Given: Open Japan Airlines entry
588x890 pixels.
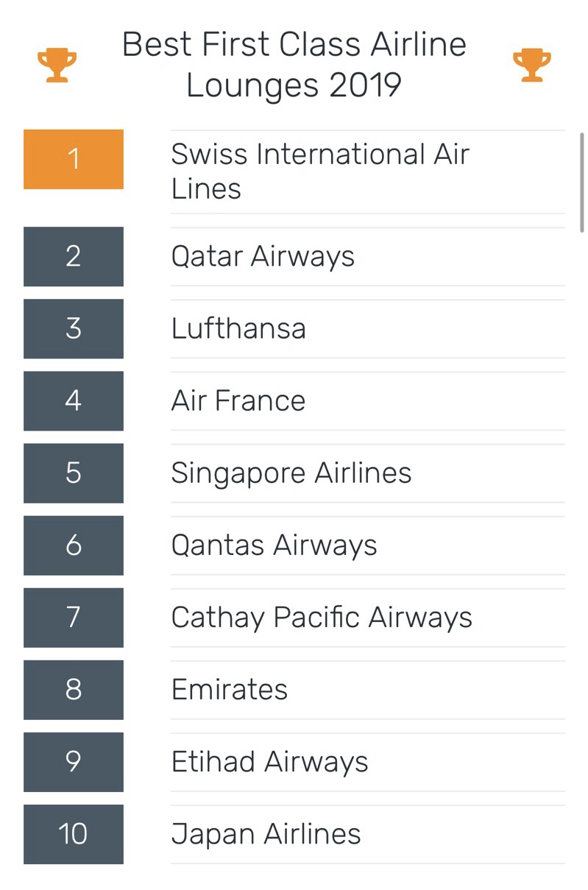Looking at the screenshot, I should click(x=266, y=834).
